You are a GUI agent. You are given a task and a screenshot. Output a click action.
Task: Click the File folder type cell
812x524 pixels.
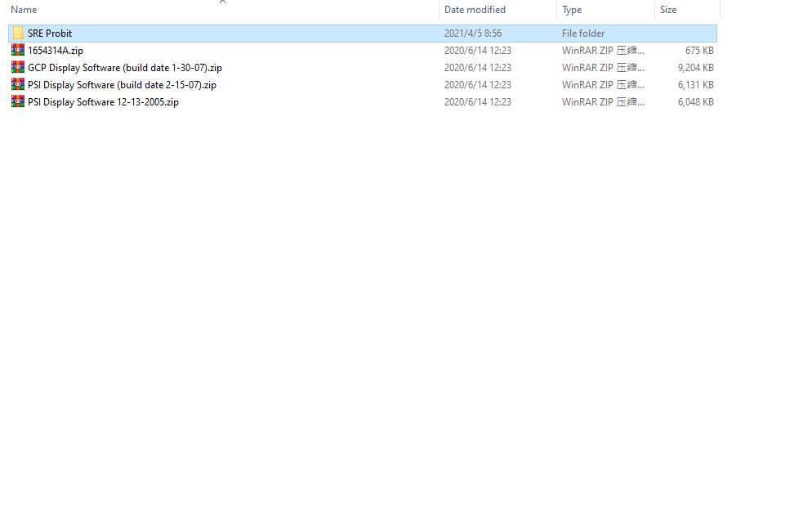pos(583,34)
